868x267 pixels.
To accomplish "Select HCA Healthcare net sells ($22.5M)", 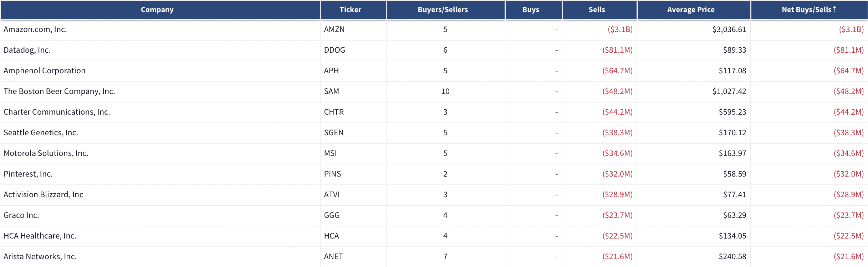I will 849,236.
